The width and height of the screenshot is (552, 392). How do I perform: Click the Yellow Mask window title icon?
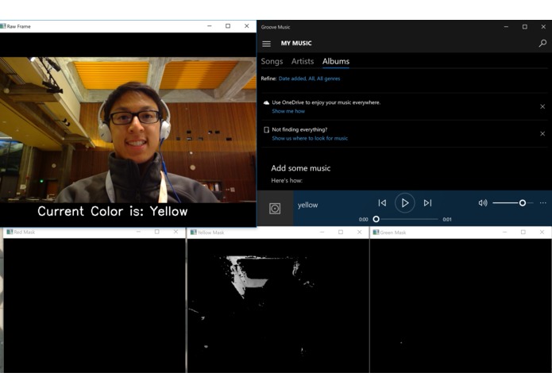tap(193, 232)
